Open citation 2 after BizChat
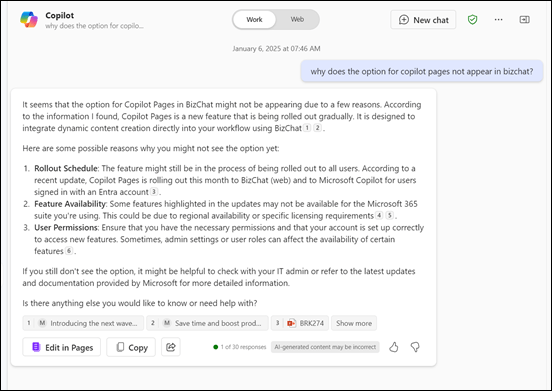 click(x=318, y=128)
